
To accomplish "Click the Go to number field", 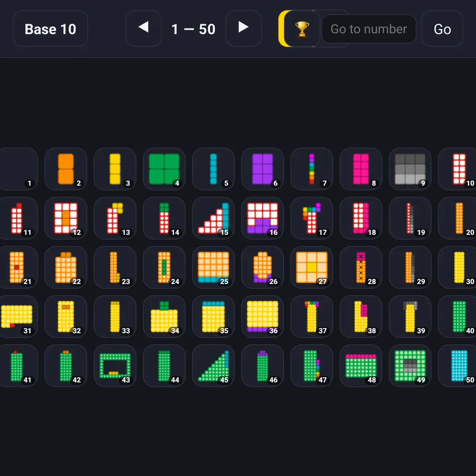I will [369, 29].
